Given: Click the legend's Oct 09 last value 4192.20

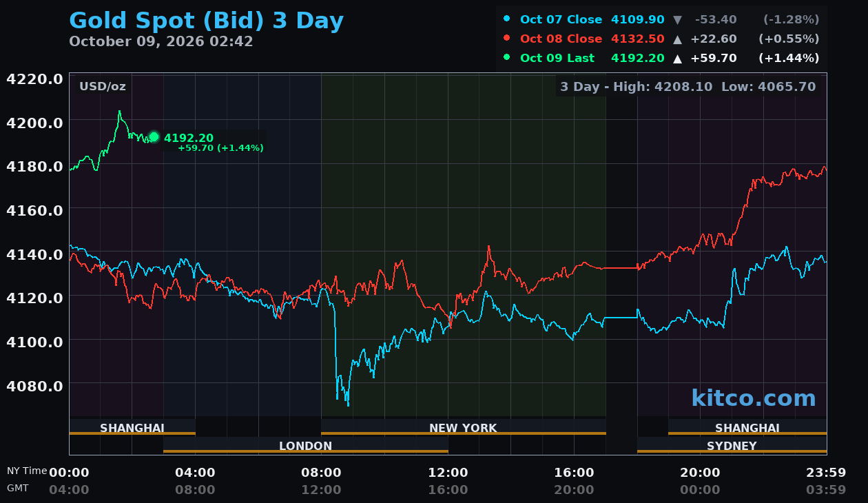Looking at the screenshot, I should click(638, 58).
